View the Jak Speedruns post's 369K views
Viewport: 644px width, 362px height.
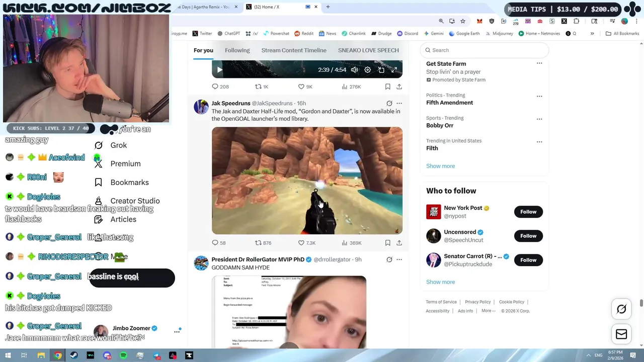352,243
